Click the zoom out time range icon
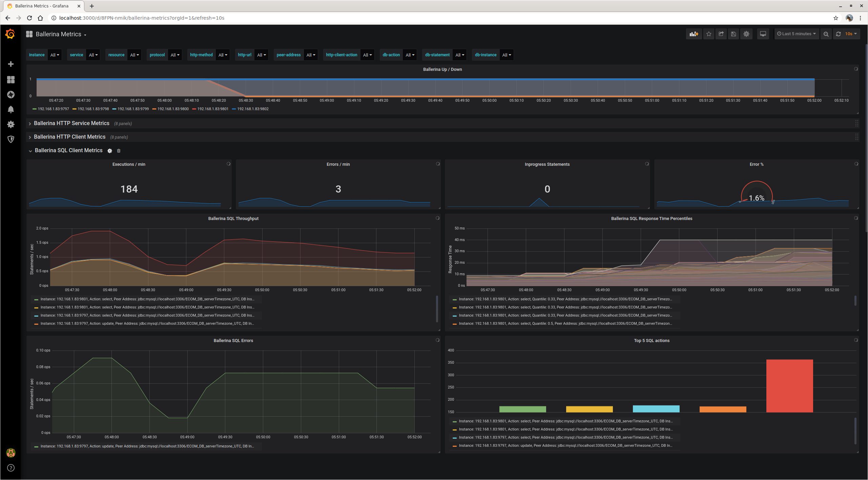Image resolution: width=868 pixels, height=480 pixels. click(826, 34)
